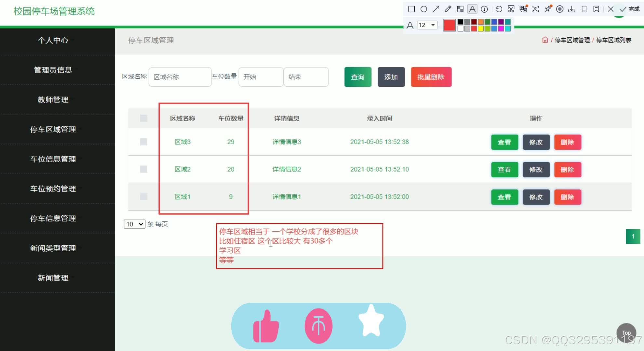Select the numbered step marker tool
Viewport: 644px width, 351px height.
[x=484, y=9]
